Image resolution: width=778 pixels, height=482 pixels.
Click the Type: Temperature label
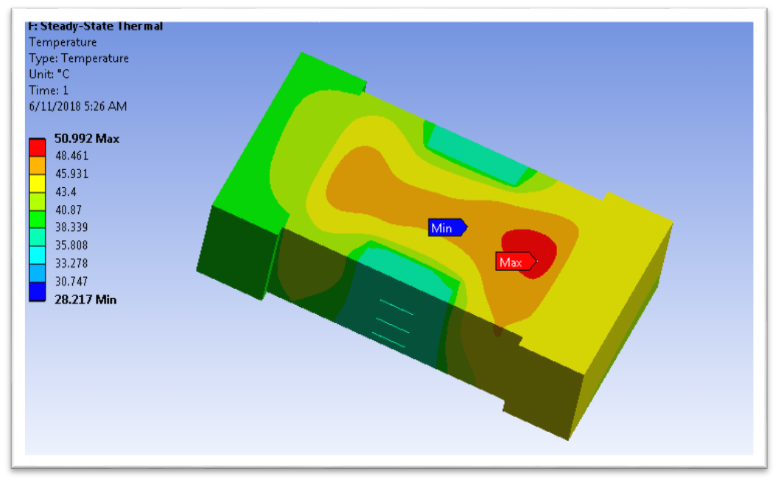click(x=78, y=58)
